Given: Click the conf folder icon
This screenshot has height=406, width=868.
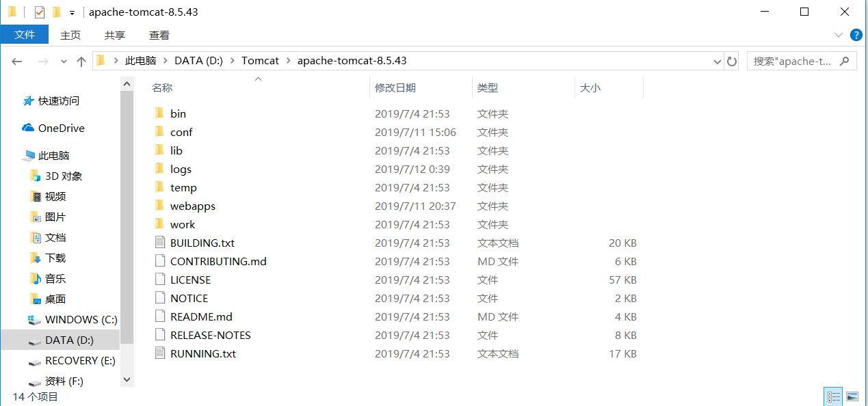Looking at the screenshot, I should click(159, 132).
